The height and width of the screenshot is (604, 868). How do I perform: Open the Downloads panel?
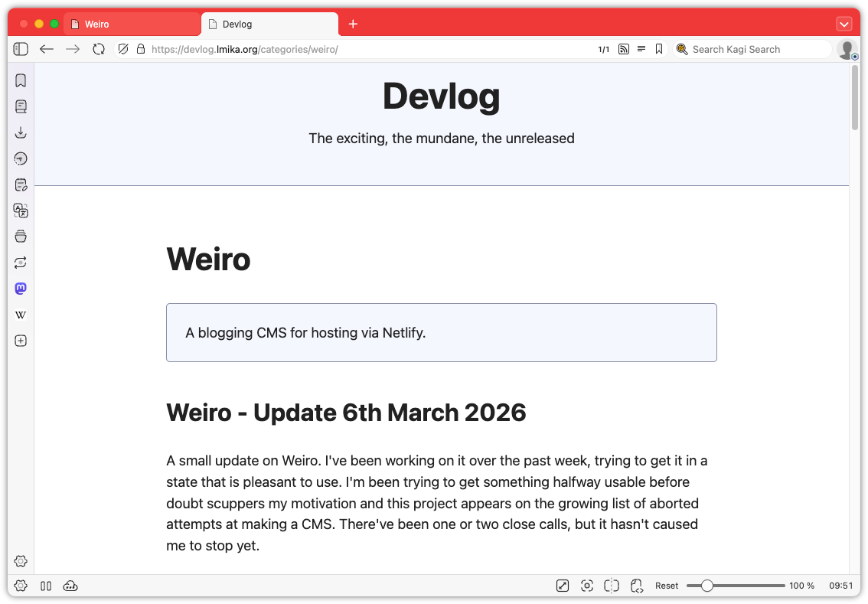tap(21, 132)
